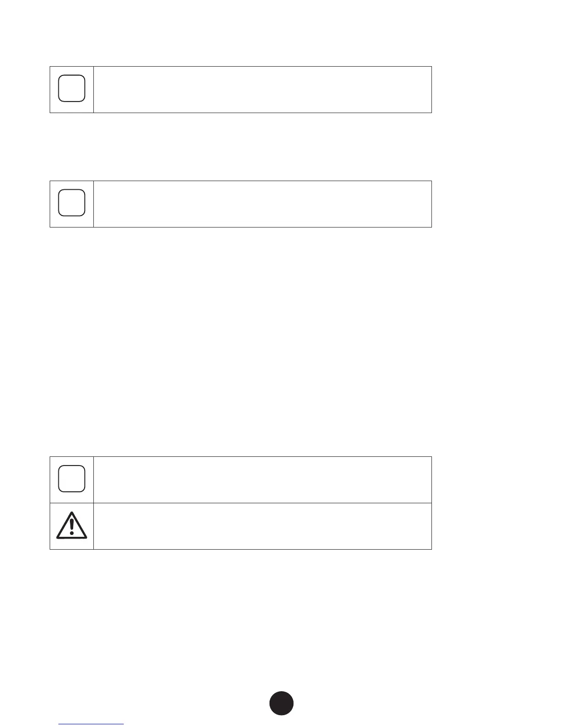563x728 pixels.
Task: Click the large blank area below the second box
Action: tap(239, 340)
